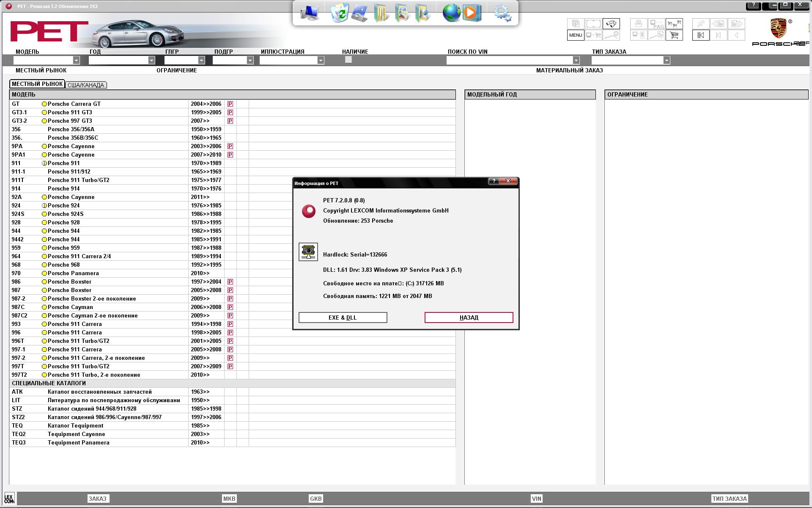The width and height of the screenshot is (812, 508).
Task: Click the next page document icon
Action: [x=736, y=24]
